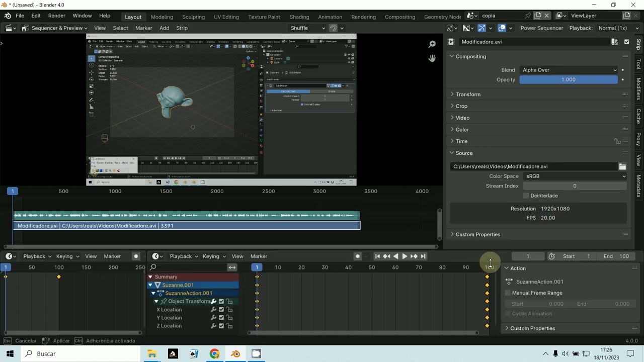Open the File menu
Viewport: 644px width, 362px height.
[20, 16]
